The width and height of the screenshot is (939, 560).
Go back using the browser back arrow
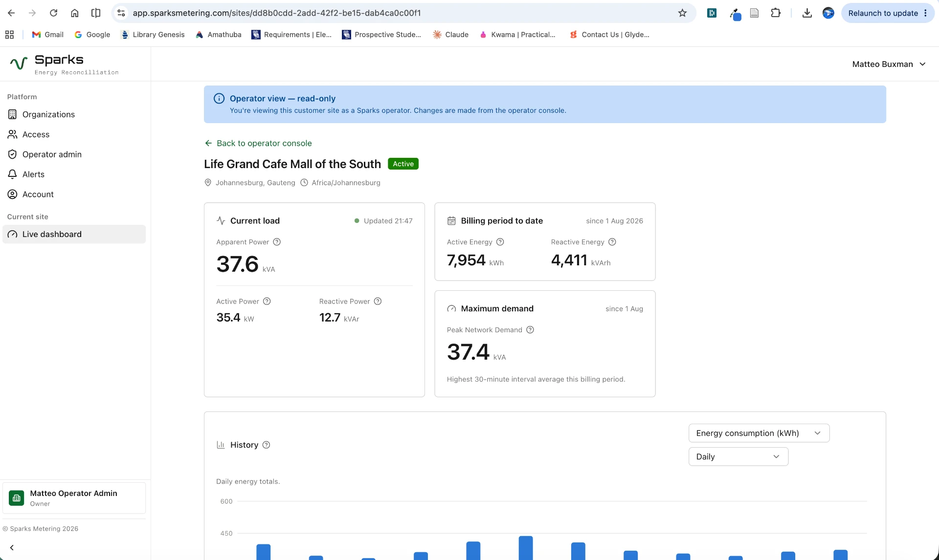point(11,13)
